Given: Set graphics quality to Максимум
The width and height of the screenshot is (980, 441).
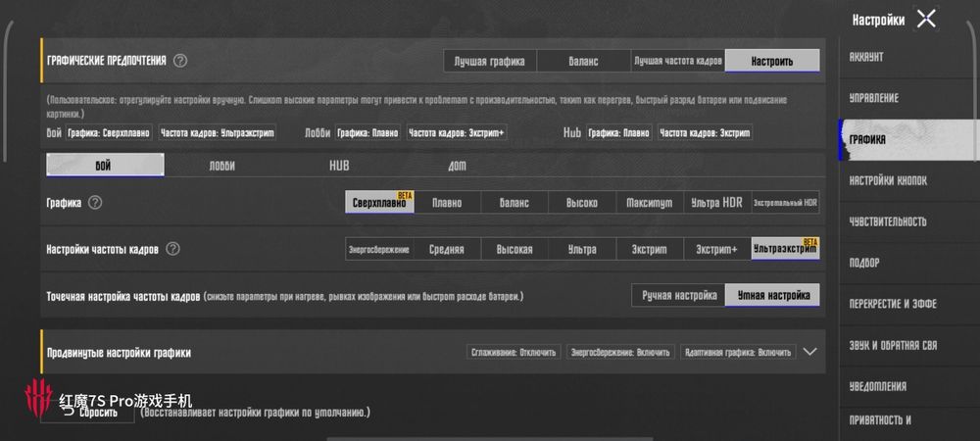Looking at the screenshot, I should click(x=650, y=203).
